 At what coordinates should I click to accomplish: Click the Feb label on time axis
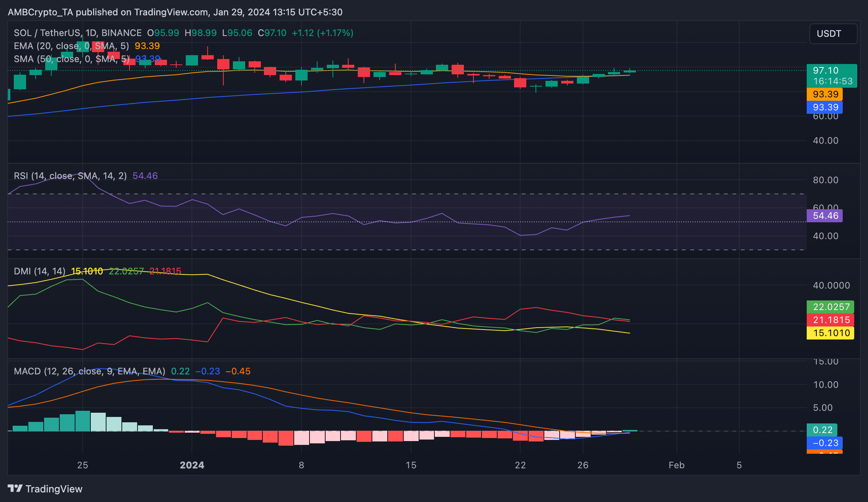point(676,465)
